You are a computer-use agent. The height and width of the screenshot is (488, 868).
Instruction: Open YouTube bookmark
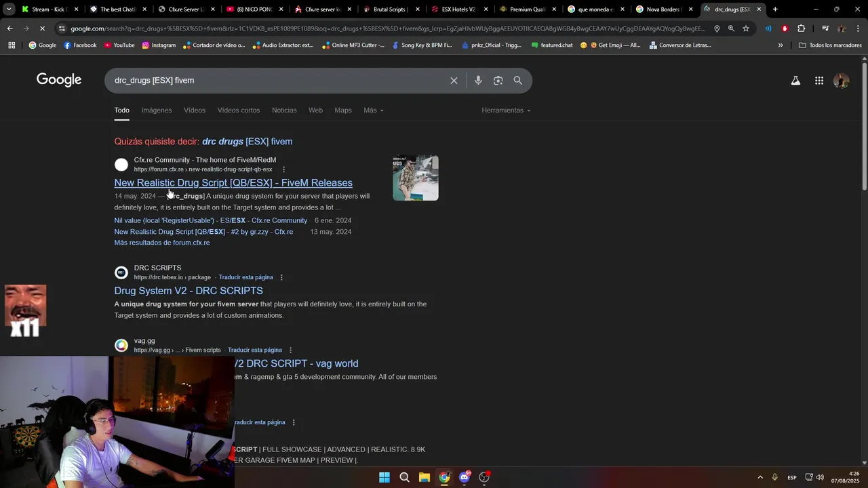point(119,45)
